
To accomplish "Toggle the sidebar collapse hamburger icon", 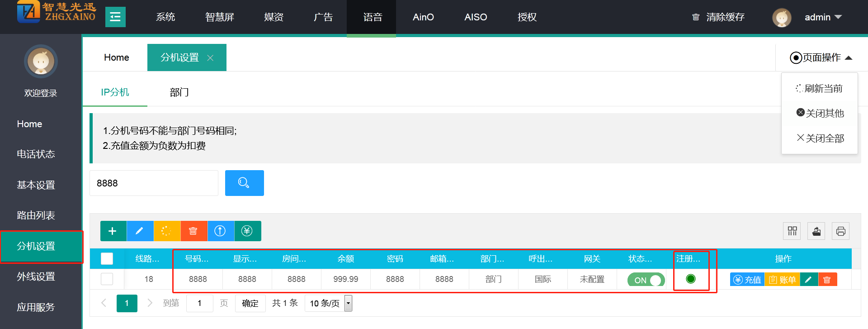I will pyautogui.click(x=115, y=17).
